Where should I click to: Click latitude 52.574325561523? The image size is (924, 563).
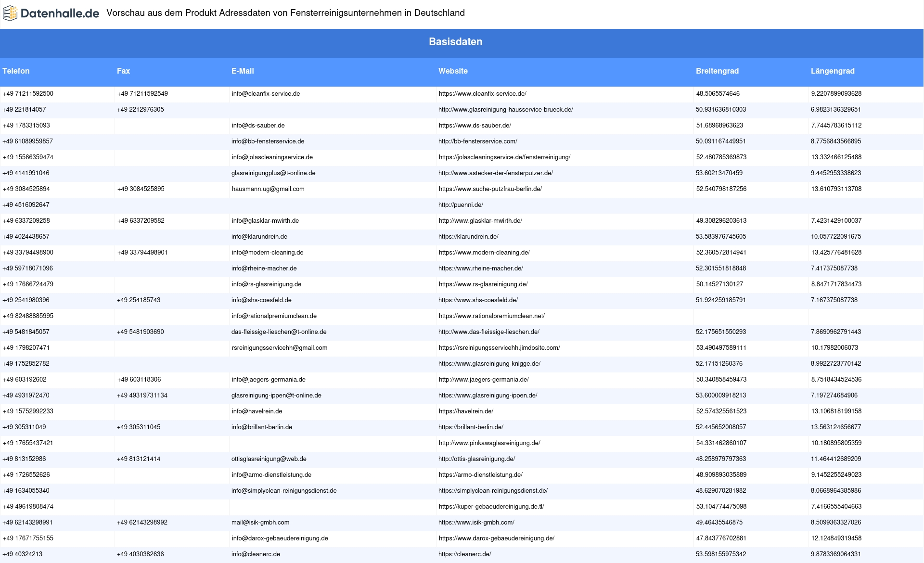[721, 411]
